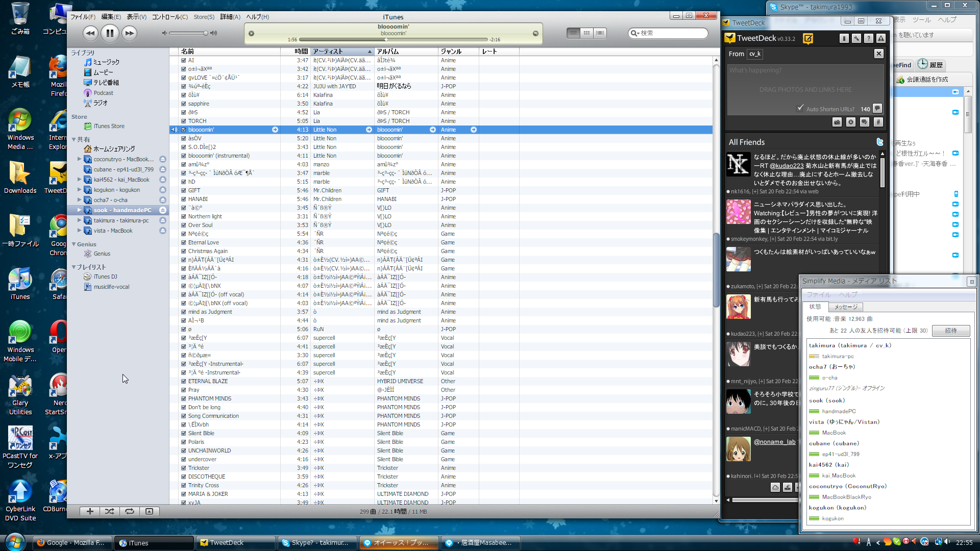Screen dimensions: 980x551
Task: Switch iTunes to Cover Flow view
Action: pyautogui.click(x=600, y=33)
